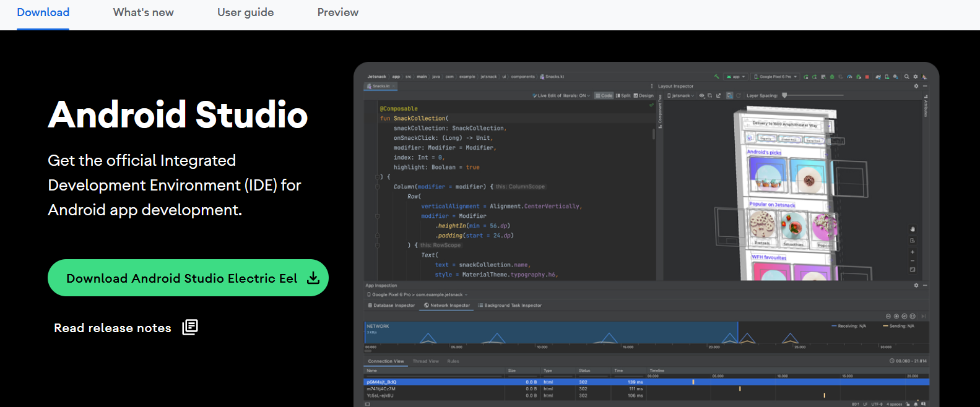This screenshot has width=980, height=407.
Task: Select the pGM4sjt_BdQ connection row
Action: pyautogui.click(x=646, y=382)
